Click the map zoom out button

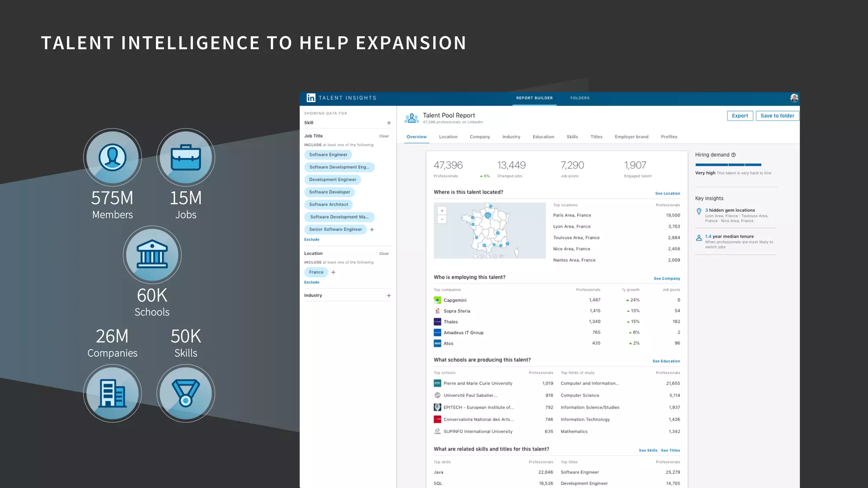point(442,219)
